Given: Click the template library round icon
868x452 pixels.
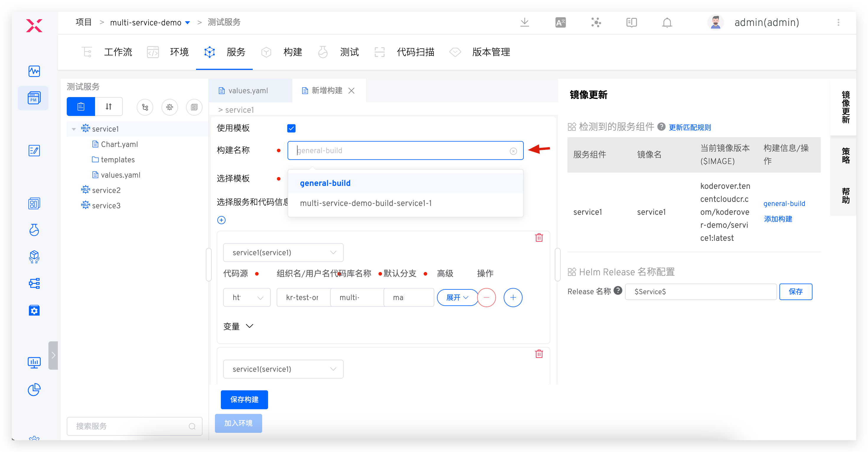Looking at the screenshot, I should pos(194,107).
